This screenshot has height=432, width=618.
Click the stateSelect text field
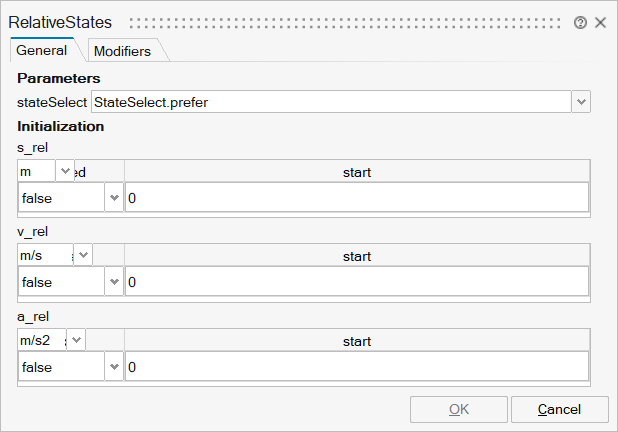tap(330, 102)
